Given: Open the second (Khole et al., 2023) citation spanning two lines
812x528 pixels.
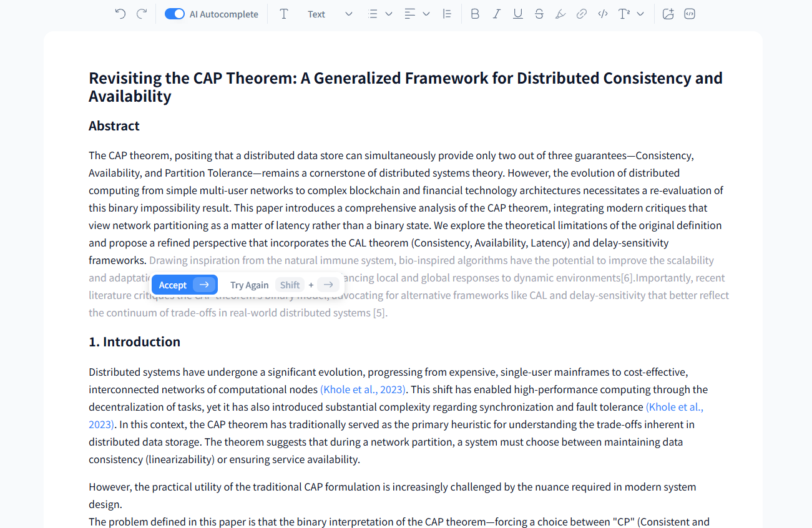Looking at the screenshot, I should pos(675,407).
